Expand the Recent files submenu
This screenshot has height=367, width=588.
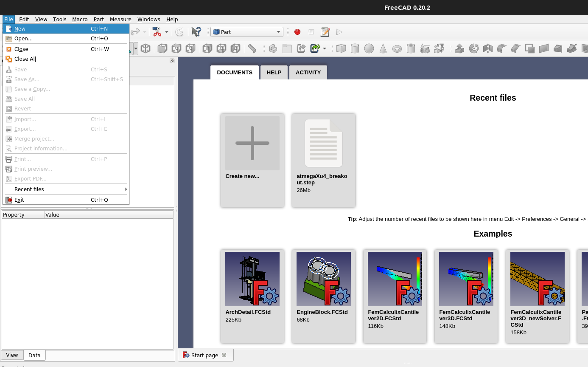click(66, 189)
